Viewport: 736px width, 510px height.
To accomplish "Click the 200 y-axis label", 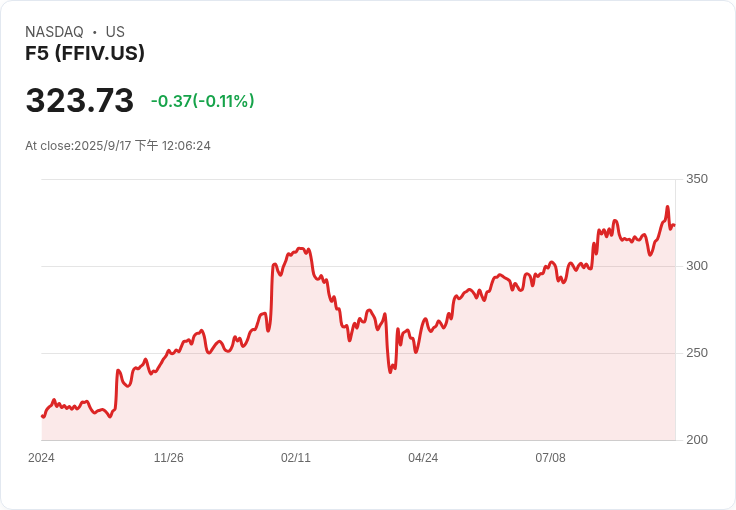I will click(697, 440).
